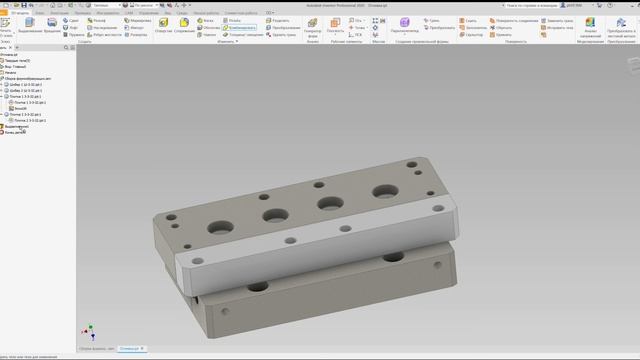Click the Sweep (Сдвиг) tool

[x=71, y=20]
